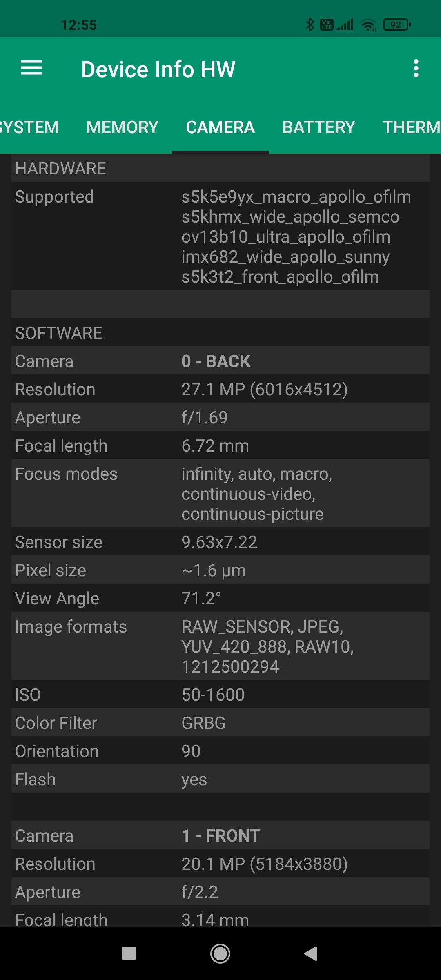
Task: Open the SYSTEM tab
Action: tap(29, 127)
